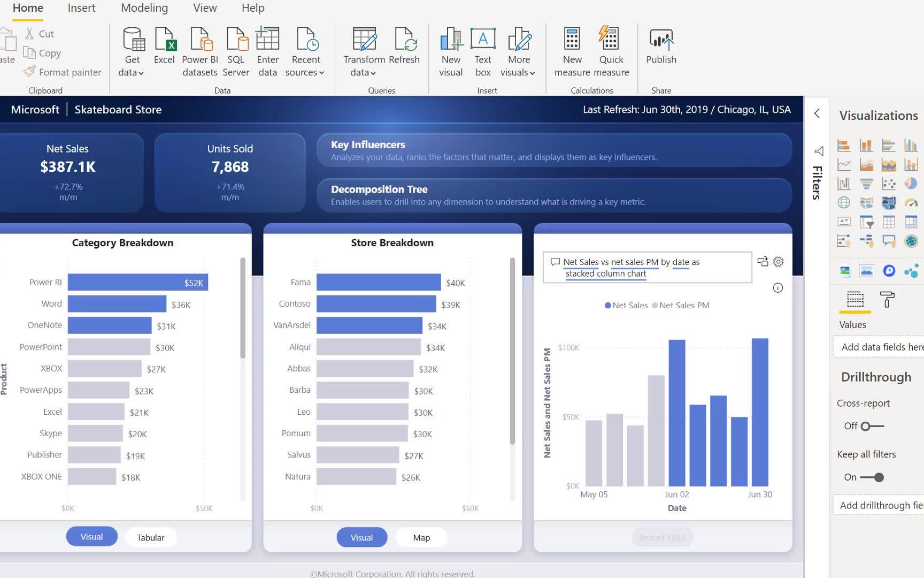The image size is (924, 578).
Task: Convert Q&A result to standard visual
Action: pos(763,262)
